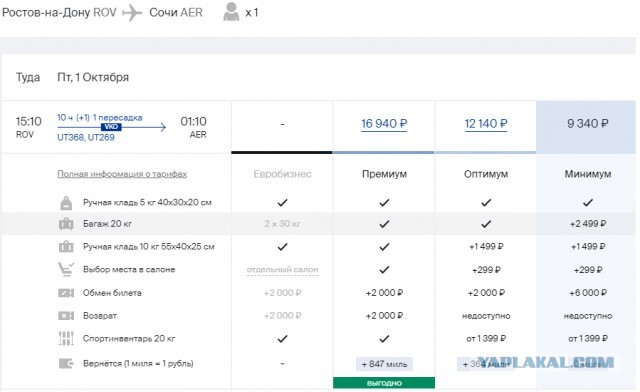Click the Сочи AER destination text
The image size is (640, 392).
tap(176, 13)
